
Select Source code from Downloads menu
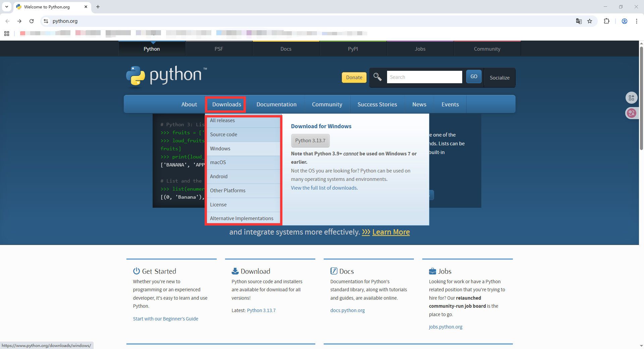(244, 135)
